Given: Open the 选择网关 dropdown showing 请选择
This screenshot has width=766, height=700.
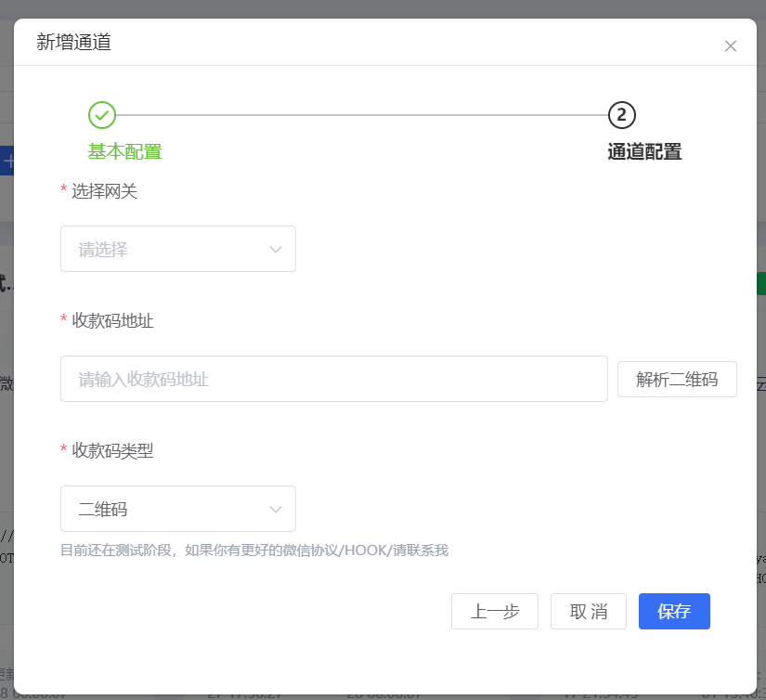Looking at the screenshot, I should (167, 249).
